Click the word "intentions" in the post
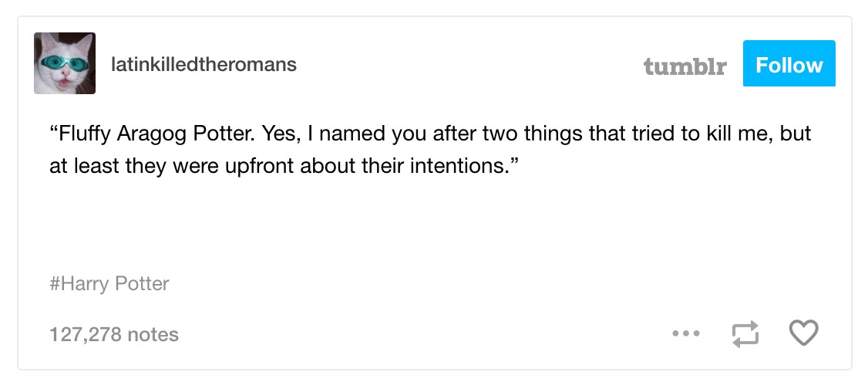Screen dimensions: 868x389 459,166
